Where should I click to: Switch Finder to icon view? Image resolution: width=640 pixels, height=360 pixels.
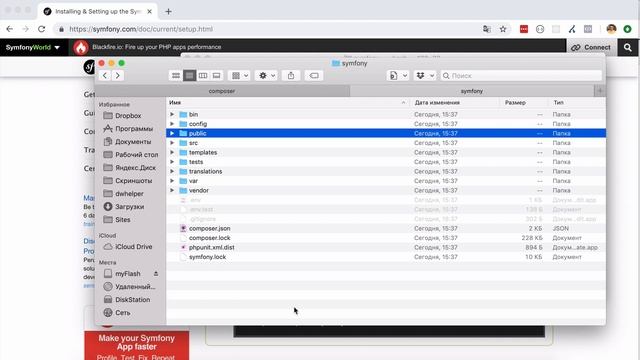point(176,76)
